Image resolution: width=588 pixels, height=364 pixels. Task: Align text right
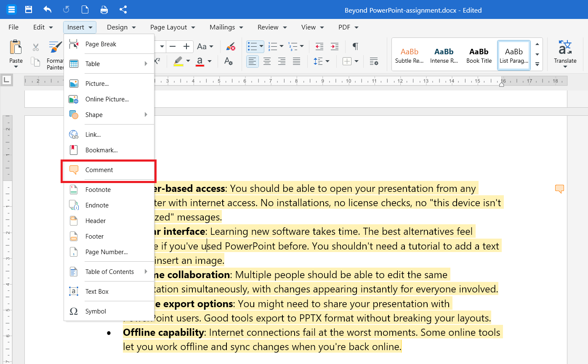[282, 61]
